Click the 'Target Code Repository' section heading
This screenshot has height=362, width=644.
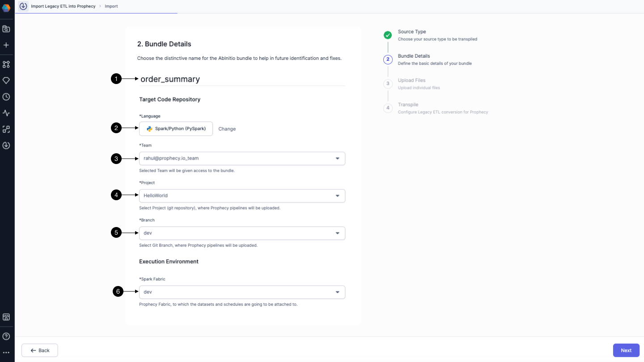click(169, 99)
